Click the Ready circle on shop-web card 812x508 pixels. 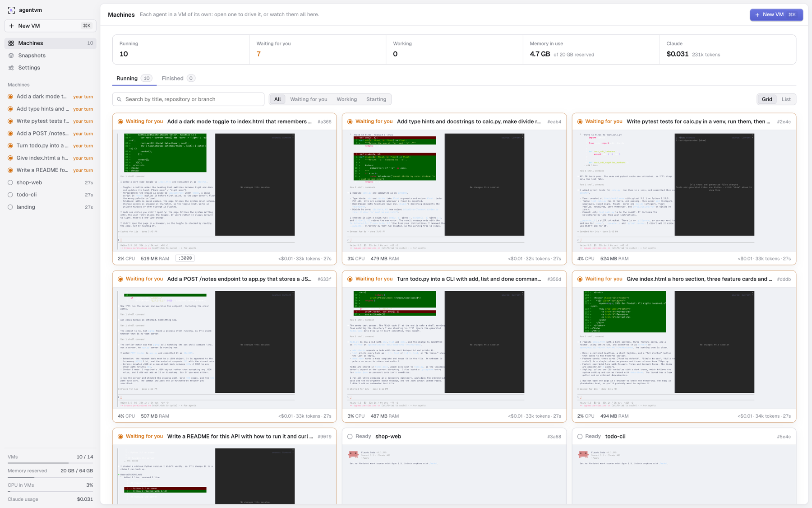[350, 437]
